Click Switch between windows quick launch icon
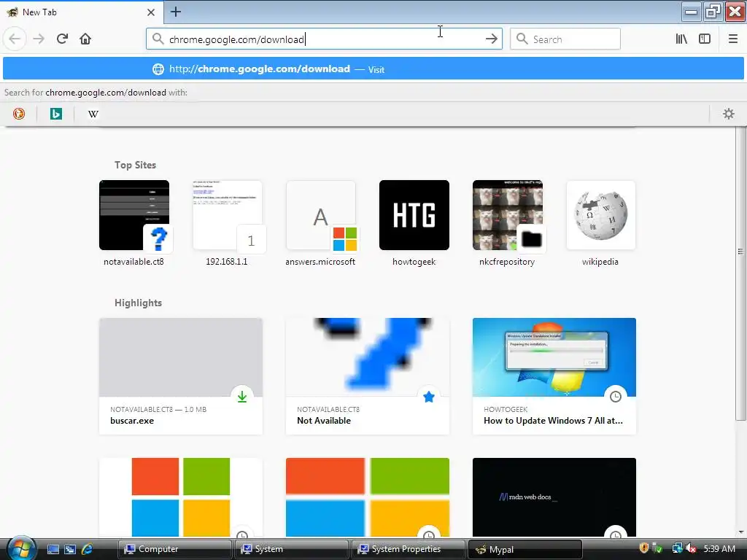Viewport: 747px width, 560px height. point(70,550)
